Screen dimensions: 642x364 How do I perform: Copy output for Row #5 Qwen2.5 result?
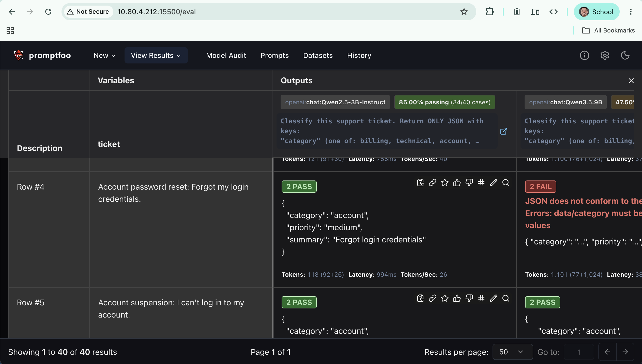420,298
